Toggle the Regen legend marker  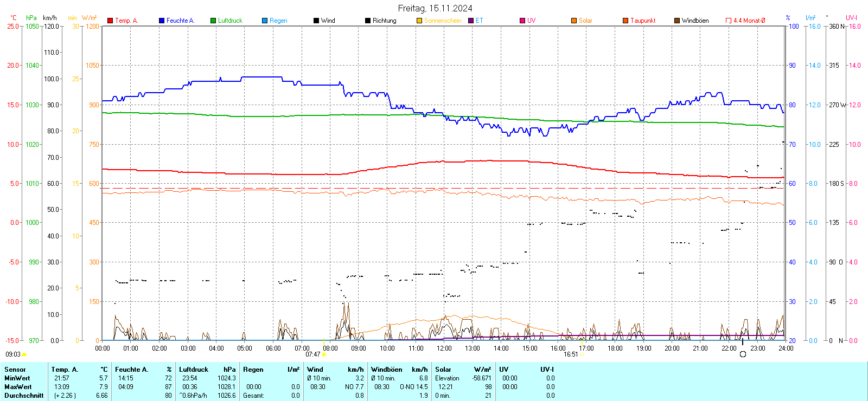(265, 21)
